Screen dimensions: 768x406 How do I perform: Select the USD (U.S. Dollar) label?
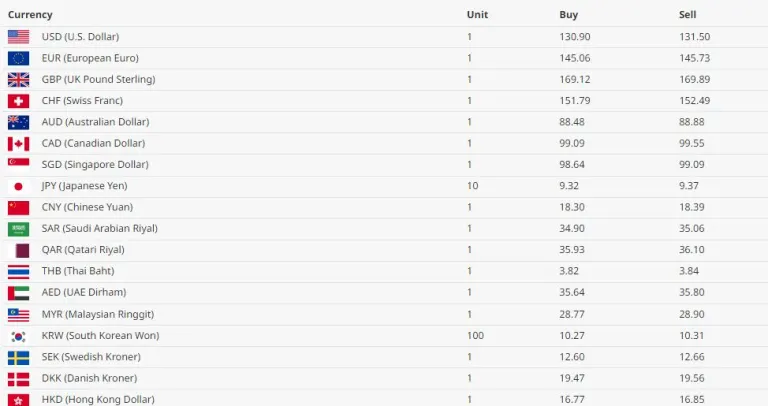(80, 37)
